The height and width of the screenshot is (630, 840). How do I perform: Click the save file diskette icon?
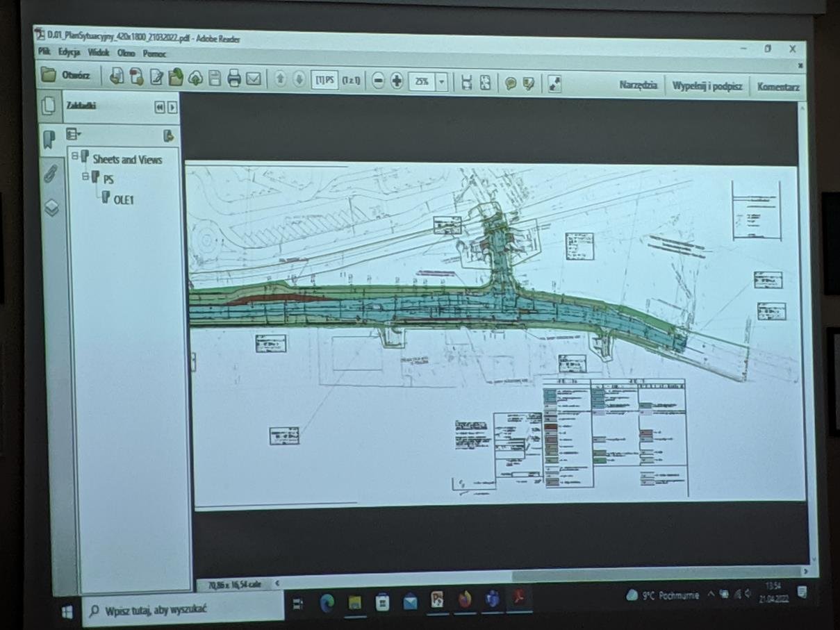[x=215, y=78]
